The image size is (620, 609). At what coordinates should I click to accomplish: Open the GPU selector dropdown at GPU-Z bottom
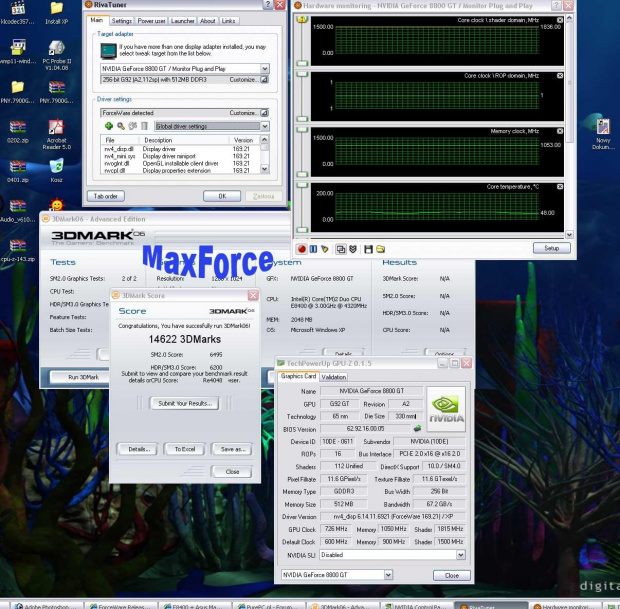(x=388, y=575)
